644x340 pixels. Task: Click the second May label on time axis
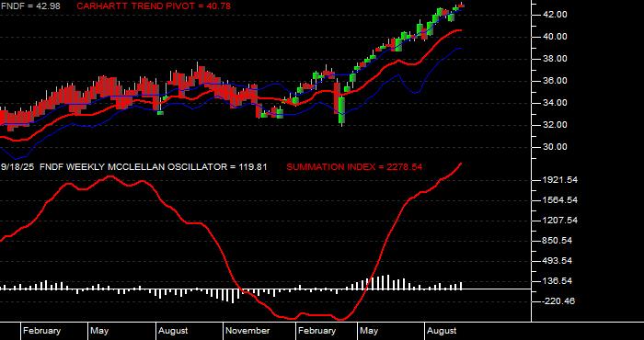click(x=369, y=331)
